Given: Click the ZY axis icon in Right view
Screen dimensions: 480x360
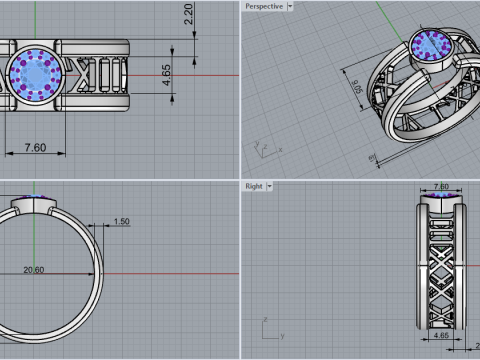Looking at the screenshot, I should click(x=273, y=328).
